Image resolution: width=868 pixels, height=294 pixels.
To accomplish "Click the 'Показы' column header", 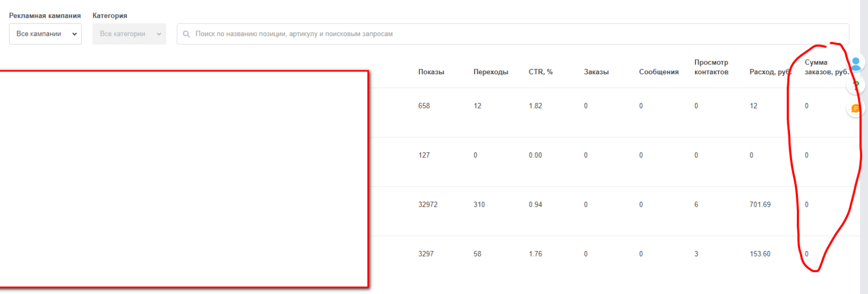I will click(x=431, y=72).
